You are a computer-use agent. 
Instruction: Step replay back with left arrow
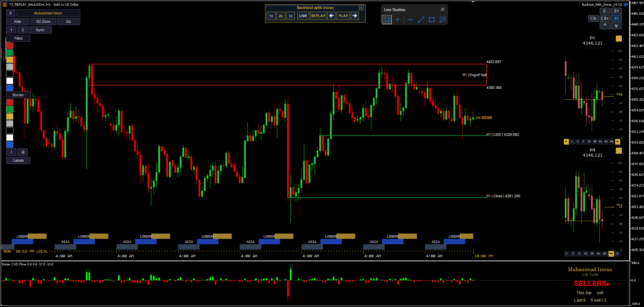331,16
